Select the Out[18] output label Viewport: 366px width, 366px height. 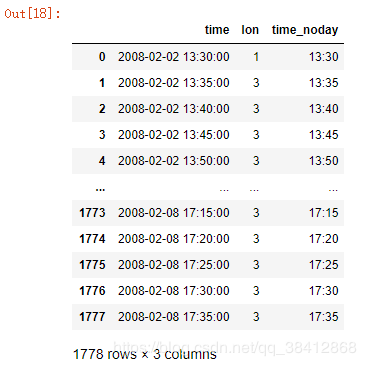point(32,14)
